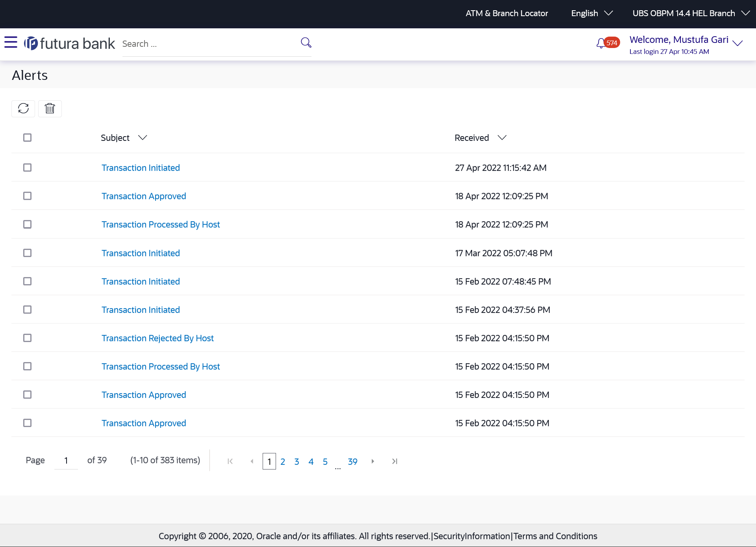Click the delete trash icon
The width and height of the screenshot is (756, 547).
(50, 109)
